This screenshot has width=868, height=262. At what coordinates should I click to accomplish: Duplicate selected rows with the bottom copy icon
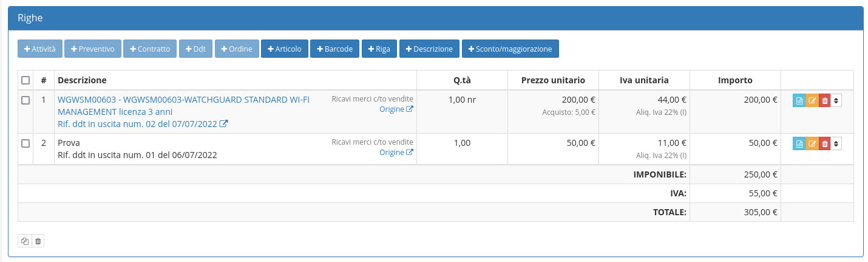pyautogui.click(x=25, y=241)
